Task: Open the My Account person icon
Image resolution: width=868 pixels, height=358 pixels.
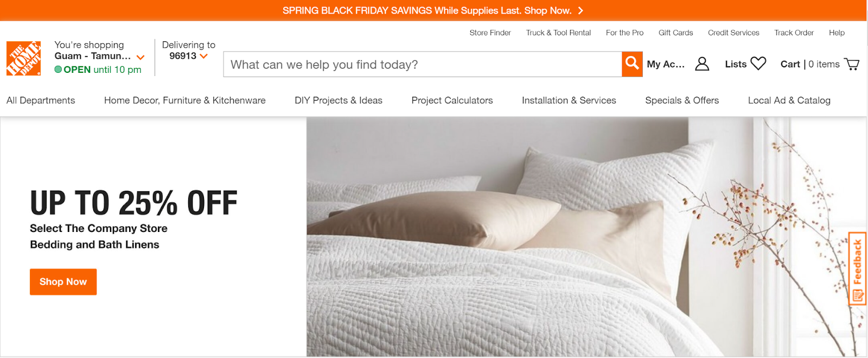Action: 702,64
